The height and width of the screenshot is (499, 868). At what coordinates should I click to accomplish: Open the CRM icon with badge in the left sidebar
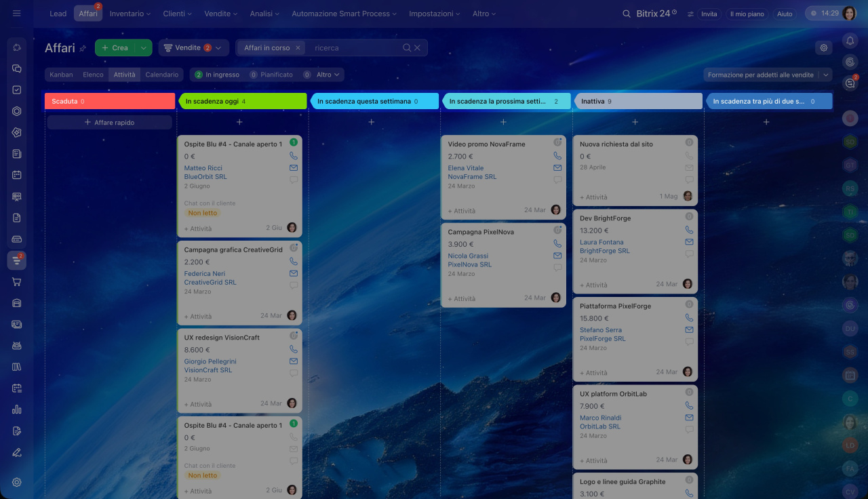point(17,260)
